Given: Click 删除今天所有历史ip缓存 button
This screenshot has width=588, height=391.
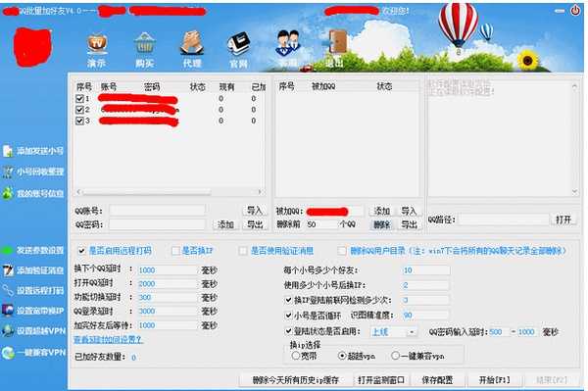Looking at the screenshot, I should [x=296, y=380].
